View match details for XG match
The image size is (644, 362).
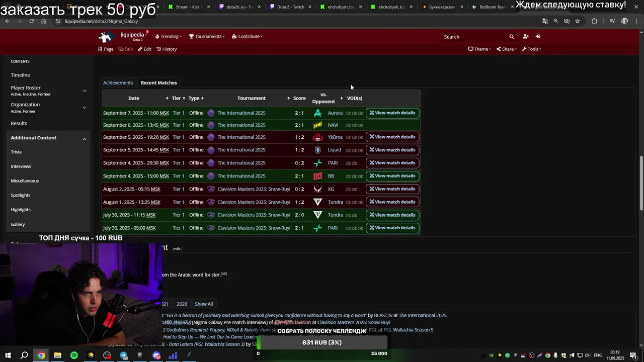click(392, 189)
